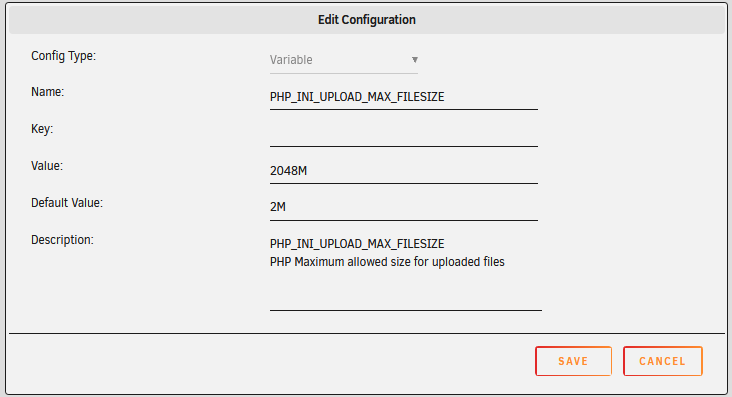Click the 'PHP Maximum allowed size' description line
Image resolution: width=732 pixels, height=397 pixels.
pos(387,262)
